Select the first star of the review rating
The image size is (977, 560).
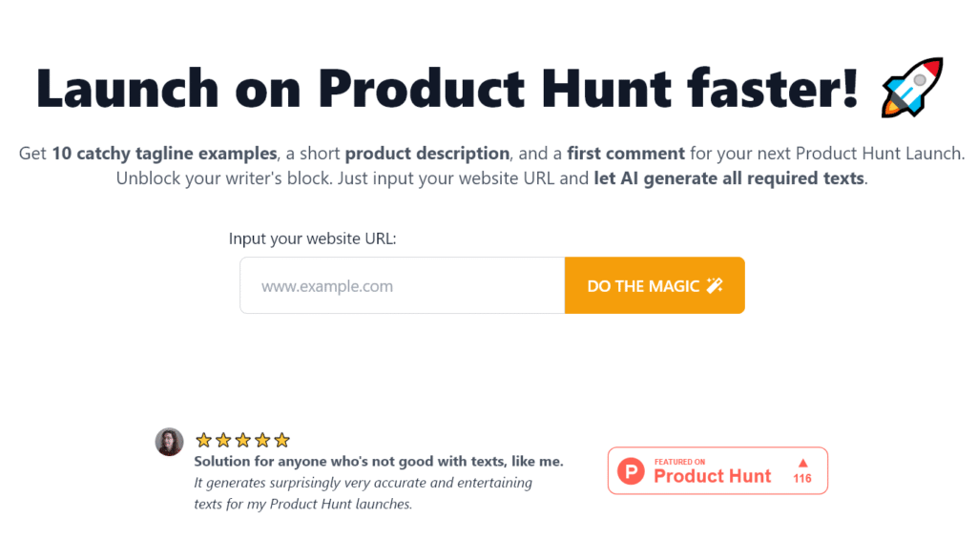[203, 440]
